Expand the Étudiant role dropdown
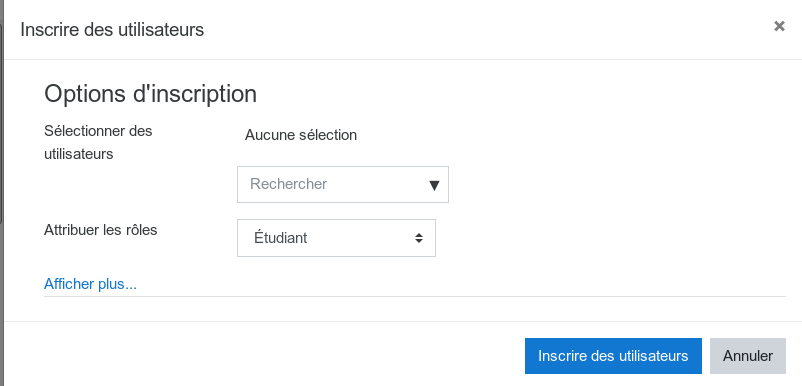 click(x=337, y=238)
